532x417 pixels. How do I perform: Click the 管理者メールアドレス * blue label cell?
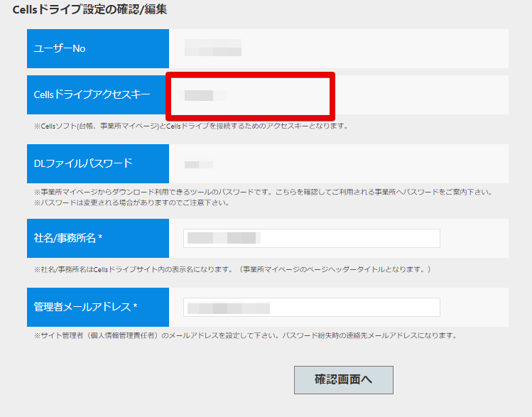pos(98,307)
